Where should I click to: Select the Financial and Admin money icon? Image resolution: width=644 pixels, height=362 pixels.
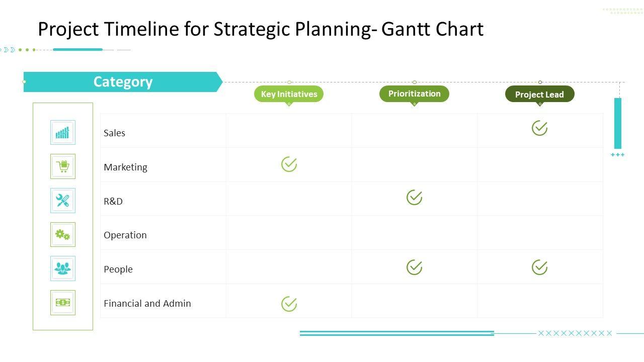[x=63, y=303]
